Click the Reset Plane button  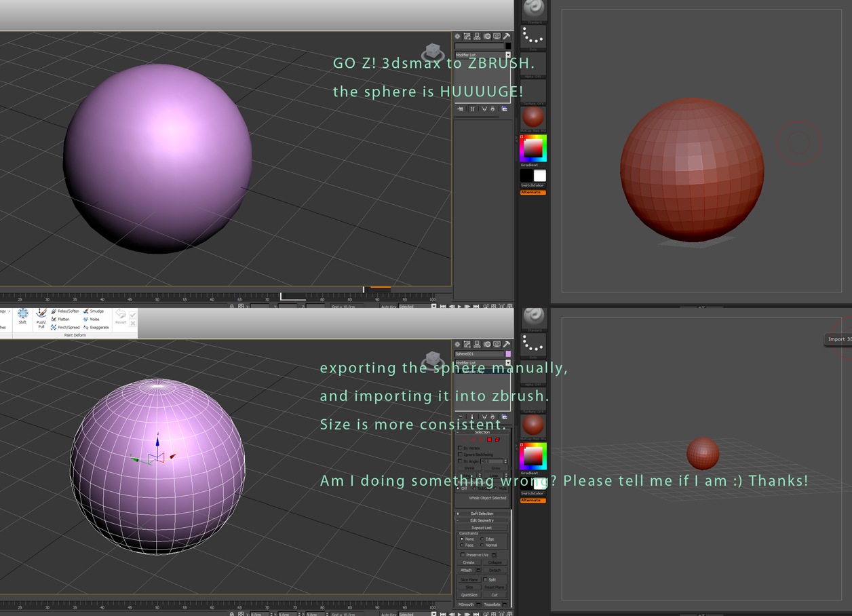(x=495, y=588)
